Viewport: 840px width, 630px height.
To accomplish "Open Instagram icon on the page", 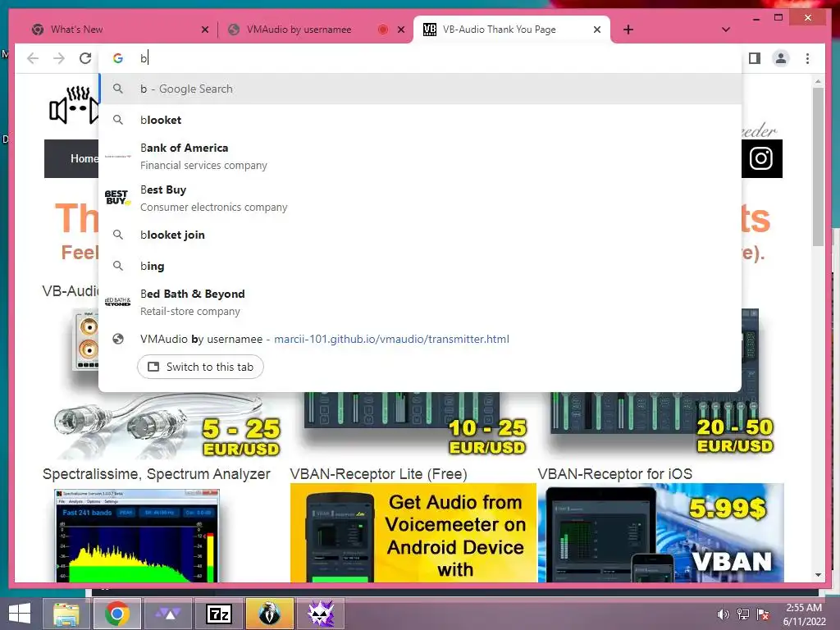I will pos(761,158).
